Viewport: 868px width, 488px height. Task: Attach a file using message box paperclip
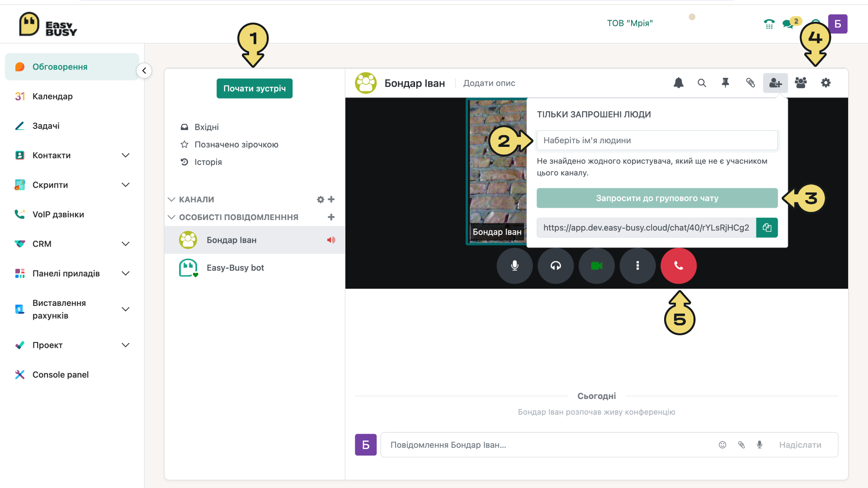[x=741, y=445]
